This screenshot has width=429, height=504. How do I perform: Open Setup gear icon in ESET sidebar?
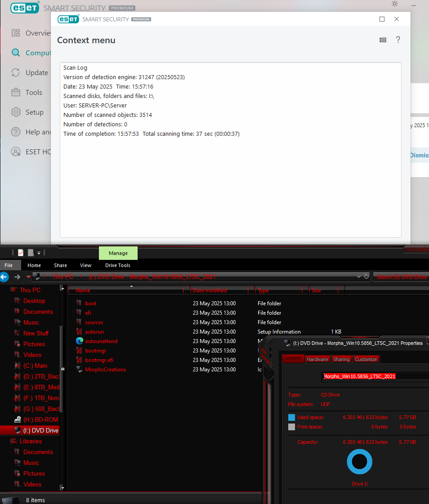(x=16, y=112)
